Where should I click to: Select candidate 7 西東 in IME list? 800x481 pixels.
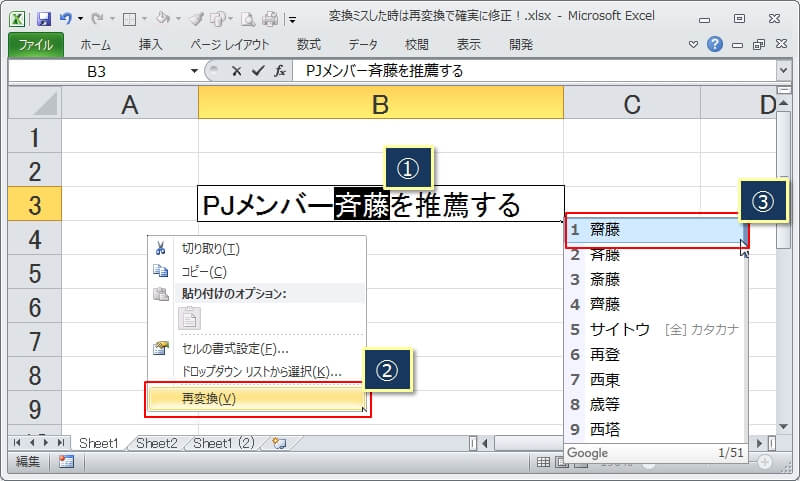(656, 379)
